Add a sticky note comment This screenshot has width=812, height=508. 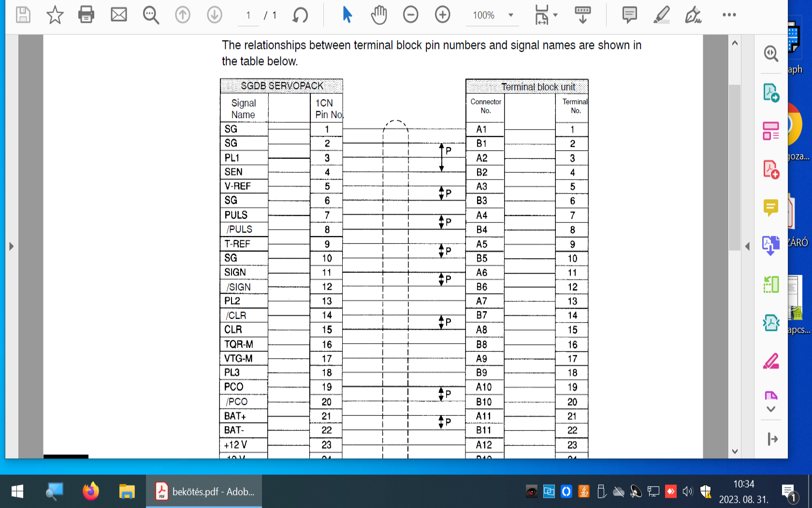point(629,15)
